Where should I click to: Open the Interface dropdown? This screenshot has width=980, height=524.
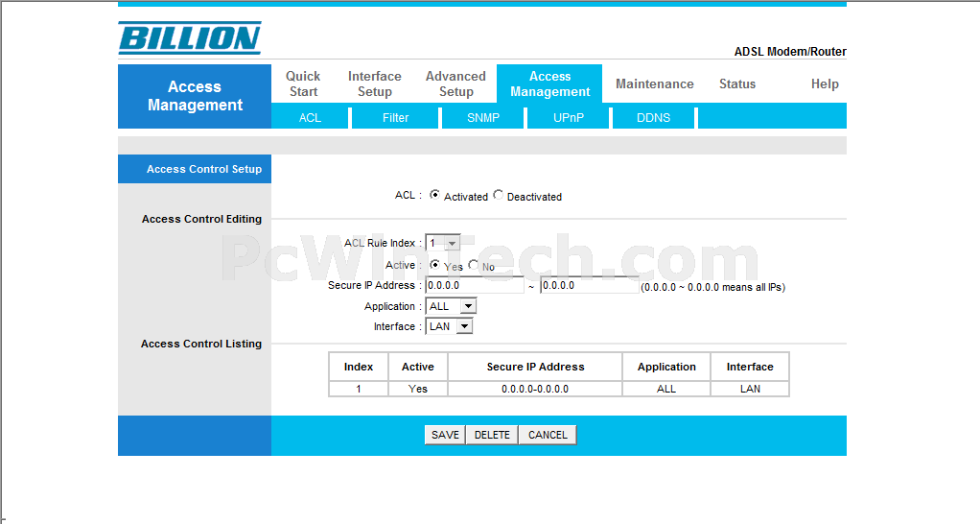(449, 326)
